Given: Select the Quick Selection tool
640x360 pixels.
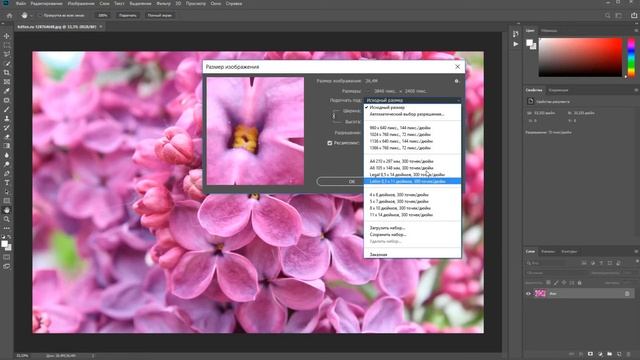Looking at the screenshot, I should pos(7,63).
